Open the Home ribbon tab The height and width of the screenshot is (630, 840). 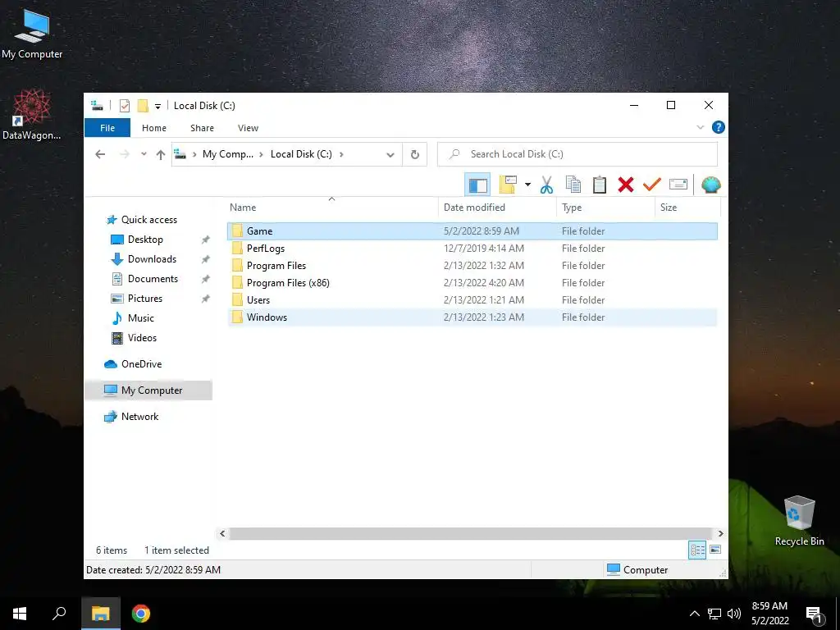(x=154, y=128)
